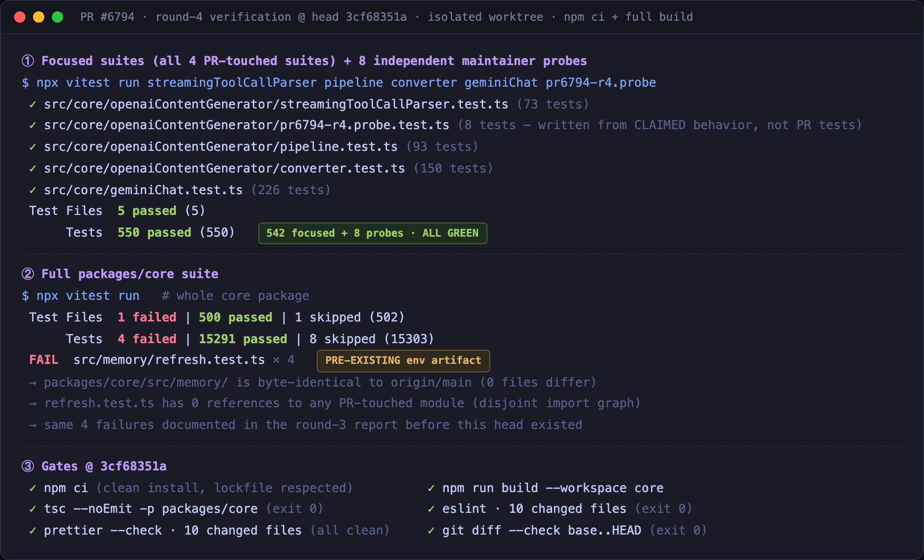924x560 pixels.
Task: Click '550 passed' tests count
Action: pyautogui.click(x=155, y=232)
